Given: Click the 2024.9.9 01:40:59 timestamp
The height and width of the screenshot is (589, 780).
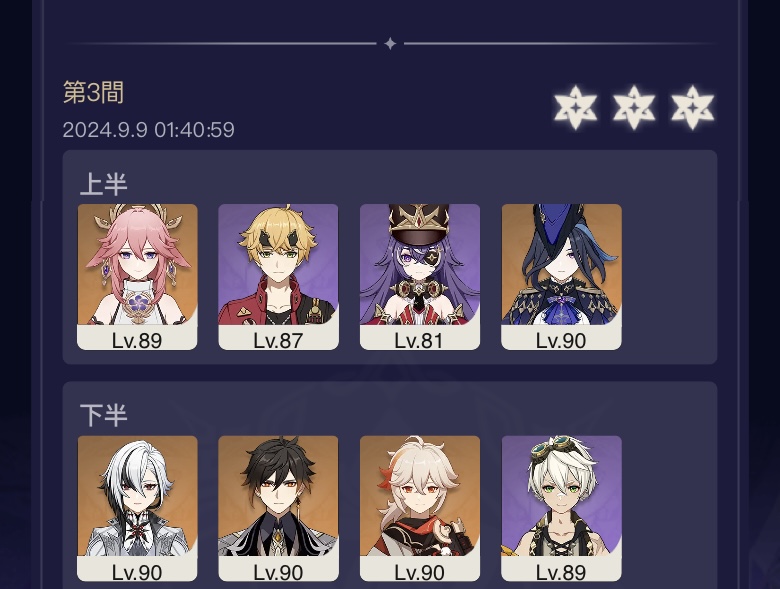Looking at the screenshot, I should [x=148, y=130].
